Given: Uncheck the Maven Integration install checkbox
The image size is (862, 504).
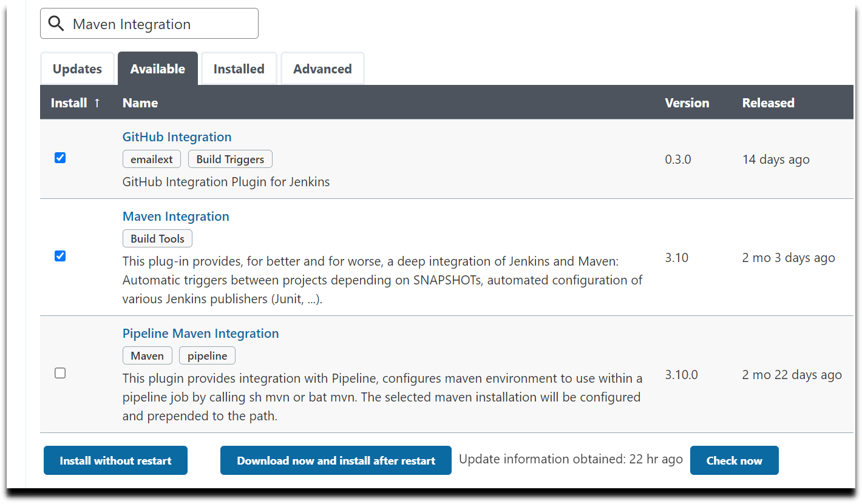Looking at the screenshot, I should click(60, 256).
